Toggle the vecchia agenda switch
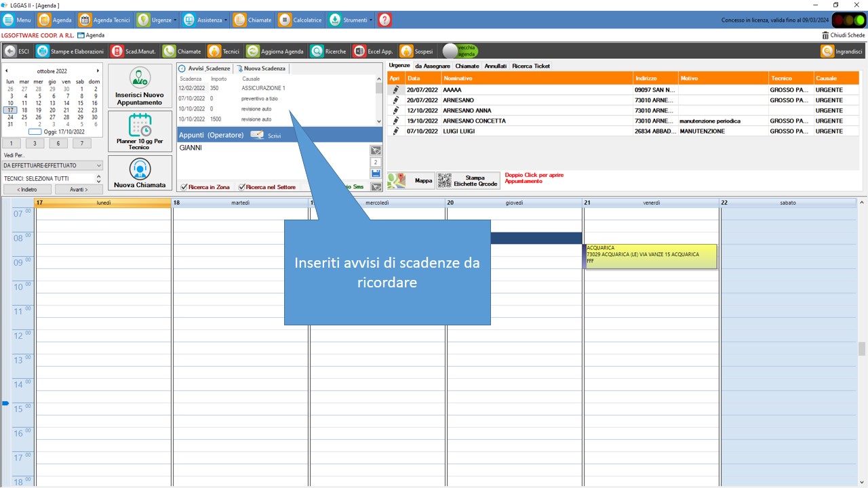The height and width of the screenshot is (488, 868). click(460, 51)
